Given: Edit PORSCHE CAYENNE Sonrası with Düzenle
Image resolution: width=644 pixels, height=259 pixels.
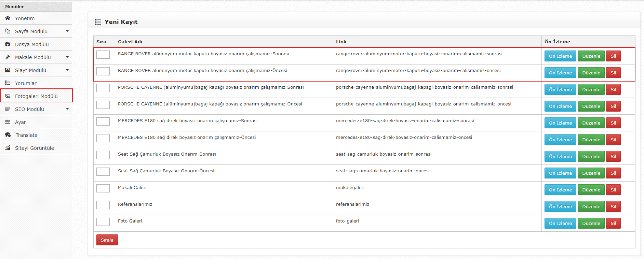Looking at the screenshot, I should [591, 89].
